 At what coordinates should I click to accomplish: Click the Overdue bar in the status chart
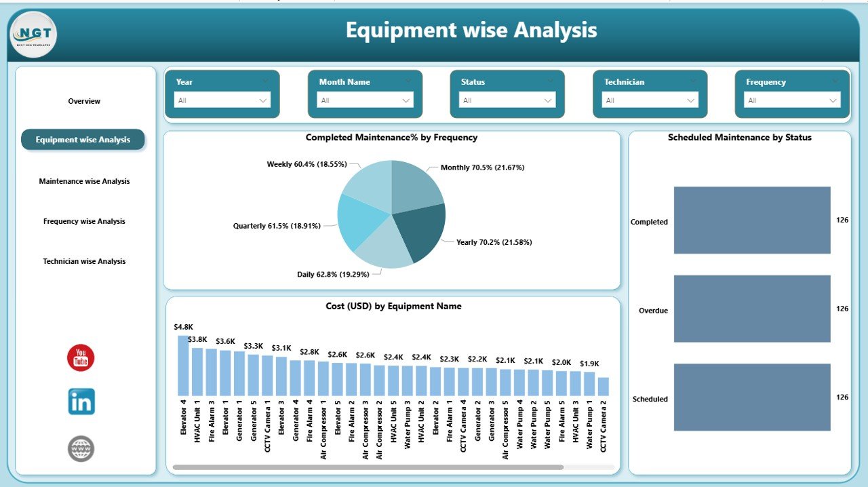point(751,309)
